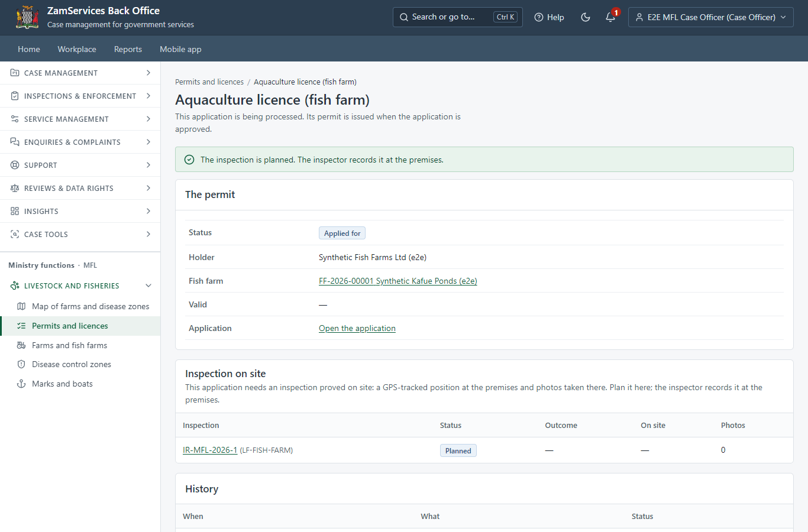Click the tractor icon for Farms and fish farms
Screen dimensions: 808x532
coord(21,345)
